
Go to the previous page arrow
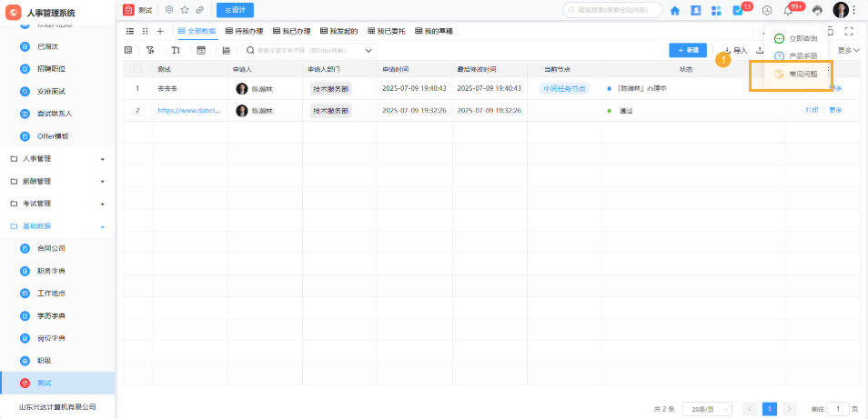click(x=750, y=409)
